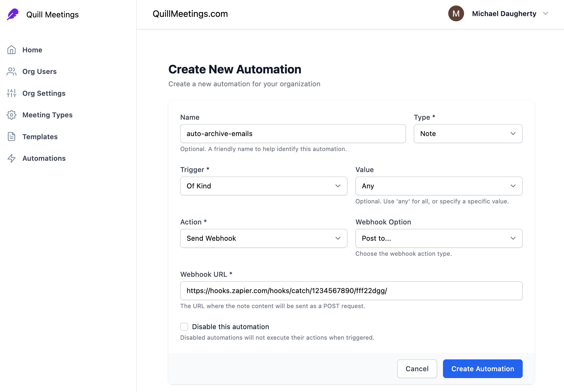This screenshot has width=564, height=392.
Task: Expand the user account chevron menu
Action: tap(545, 13)
